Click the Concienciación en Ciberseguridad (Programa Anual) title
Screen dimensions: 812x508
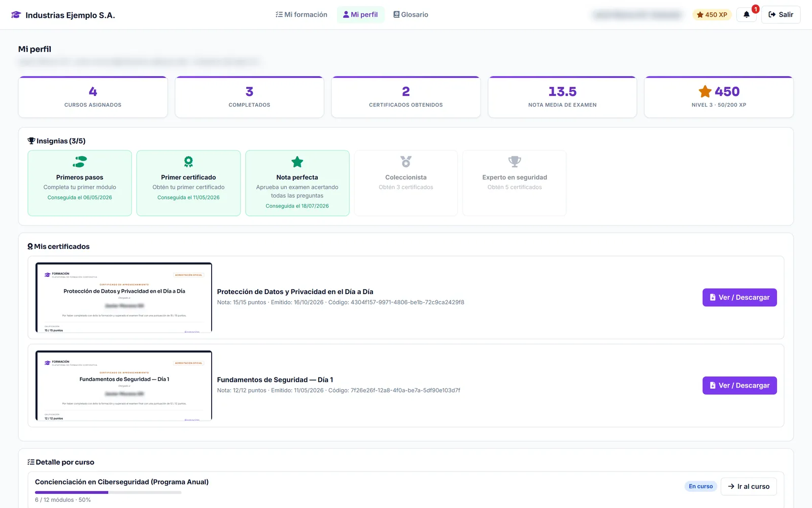tap(122, 482)
